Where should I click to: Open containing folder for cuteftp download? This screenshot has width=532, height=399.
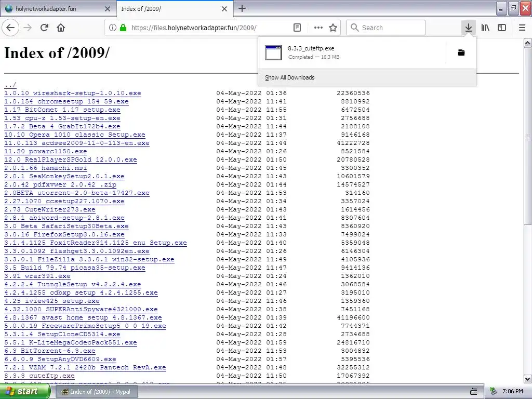(461, 52)
